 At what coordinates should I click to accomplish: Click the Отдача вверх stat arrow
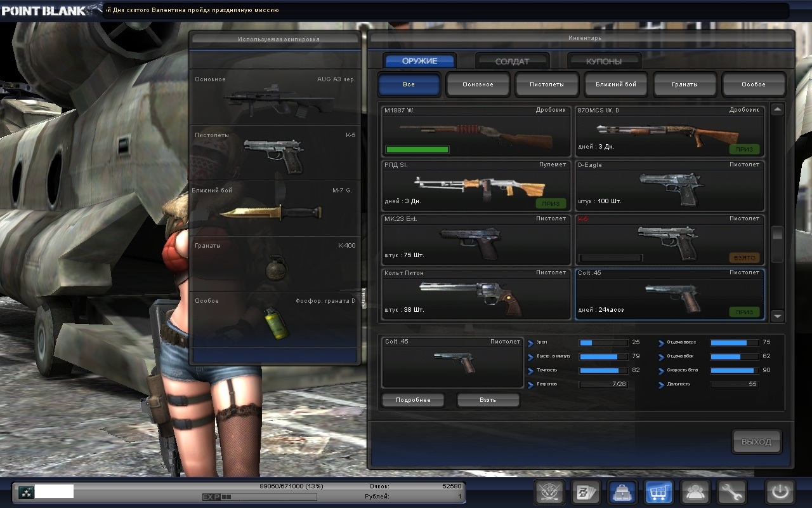(662, 343)
